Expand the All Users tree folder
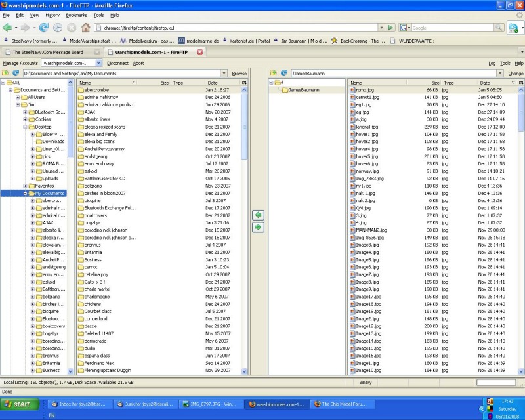The height and width of the screenshot is (420, 525). (18, 97)
